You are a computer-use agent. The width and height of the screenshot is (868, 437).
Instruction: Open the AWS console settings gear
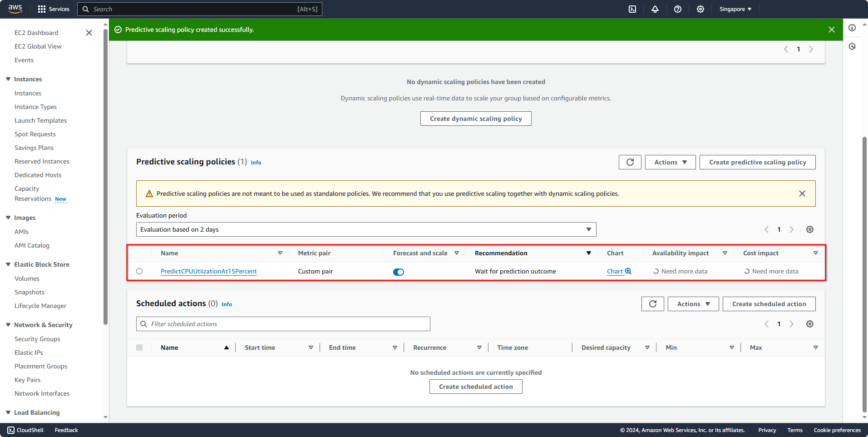700,9
